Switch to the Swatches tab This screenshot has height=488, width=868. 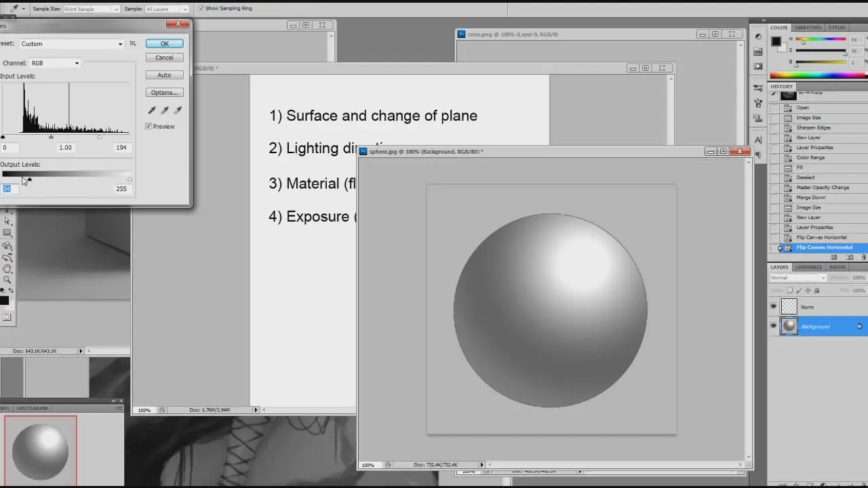(x=808, y=28)
